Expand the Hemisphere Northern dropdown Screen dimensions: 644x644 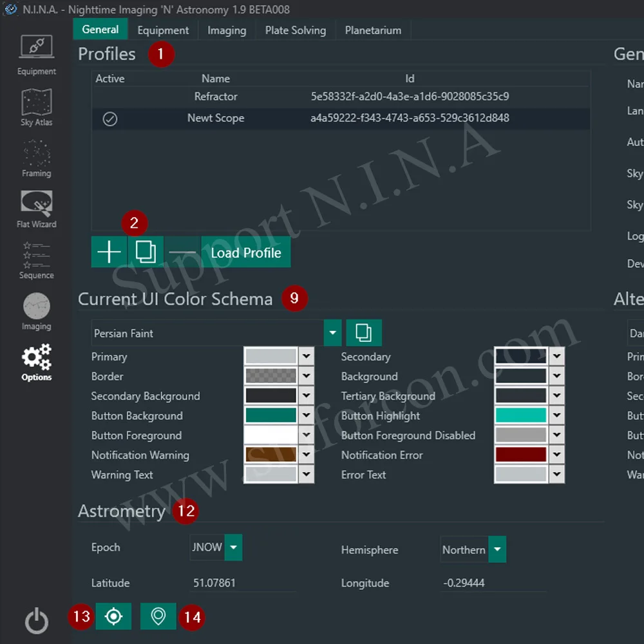coord(497,549)
